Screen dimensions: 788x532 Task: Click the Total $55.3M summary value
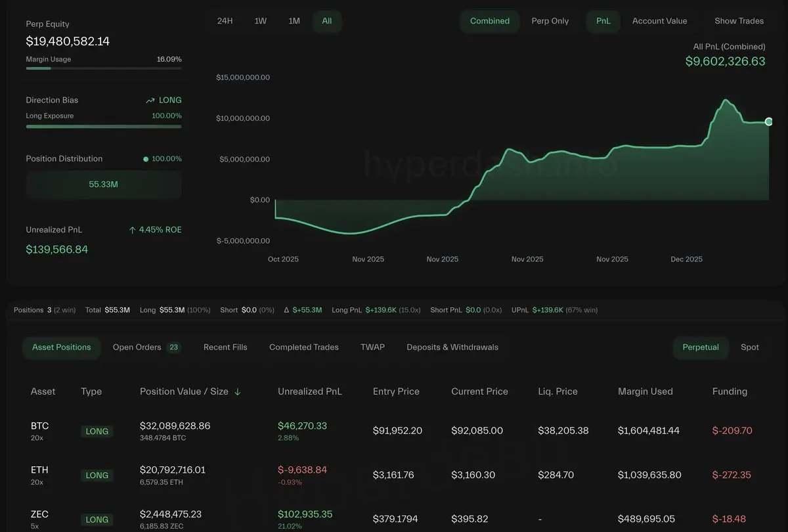(118, 310)
